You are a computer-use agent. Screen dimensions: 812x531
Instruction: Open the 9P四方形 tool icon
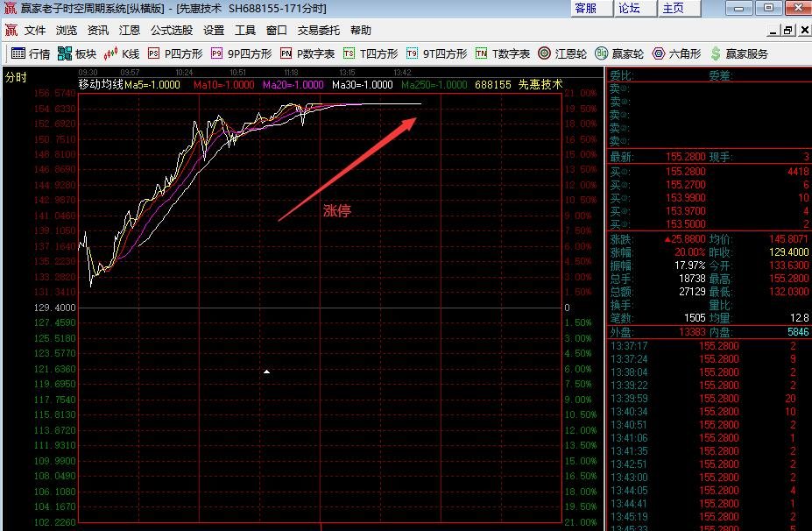click(216, 53)
